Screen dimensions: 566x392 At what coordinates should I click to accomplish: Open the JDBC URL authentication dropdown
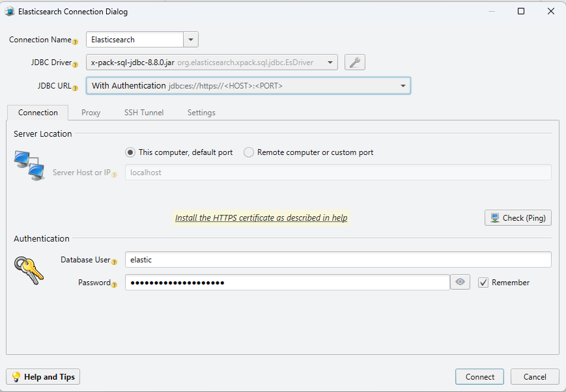403,85
